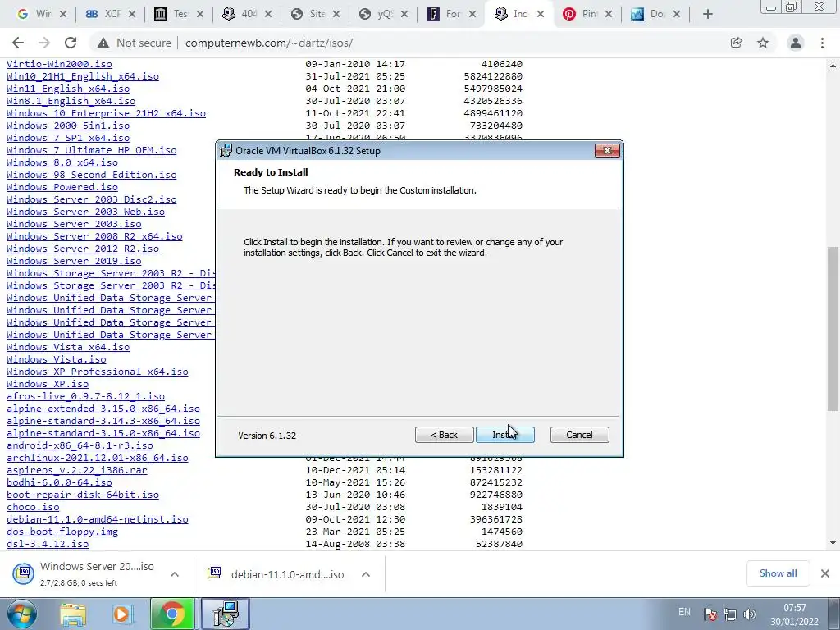
Task: Click Chrome icon in taskbar
Action: (172, 614)
